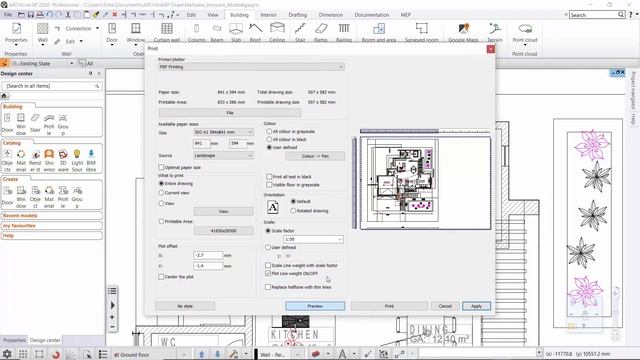Check Replace halftone with thin lines

[x=268, y=287]
